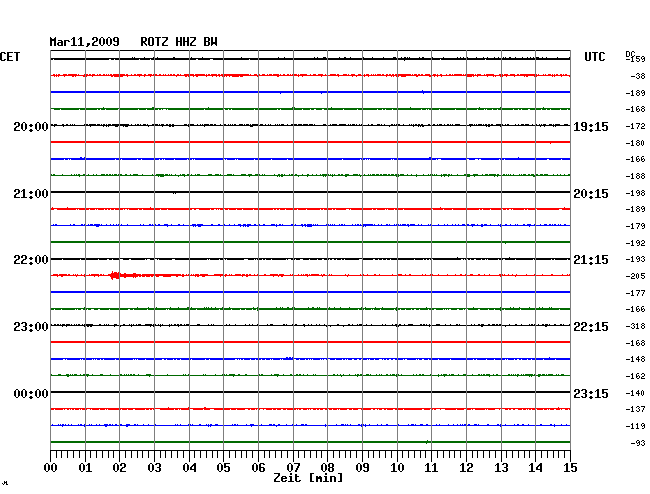Click the DC offset value -93
650x494 pixels.
[x=638, y=443]
